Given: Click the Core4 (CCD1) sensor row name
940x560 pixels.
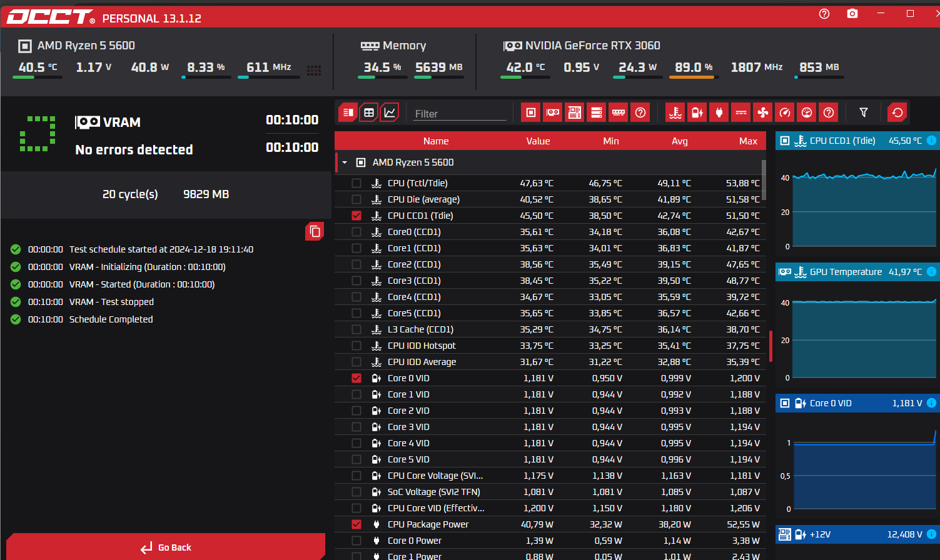Looking at the screenshot, I should point(414,297).
